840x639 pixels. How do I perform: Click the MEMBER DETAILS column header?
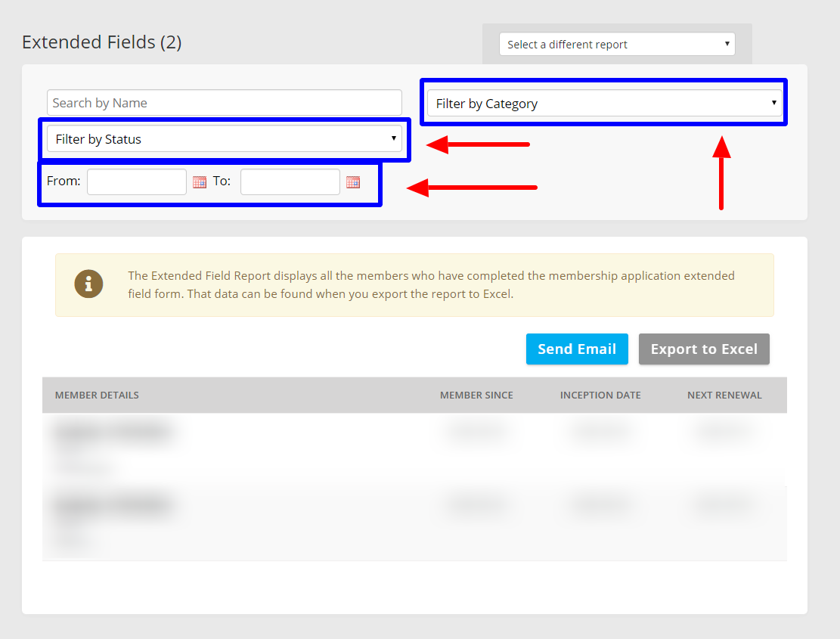click(97, 395)
